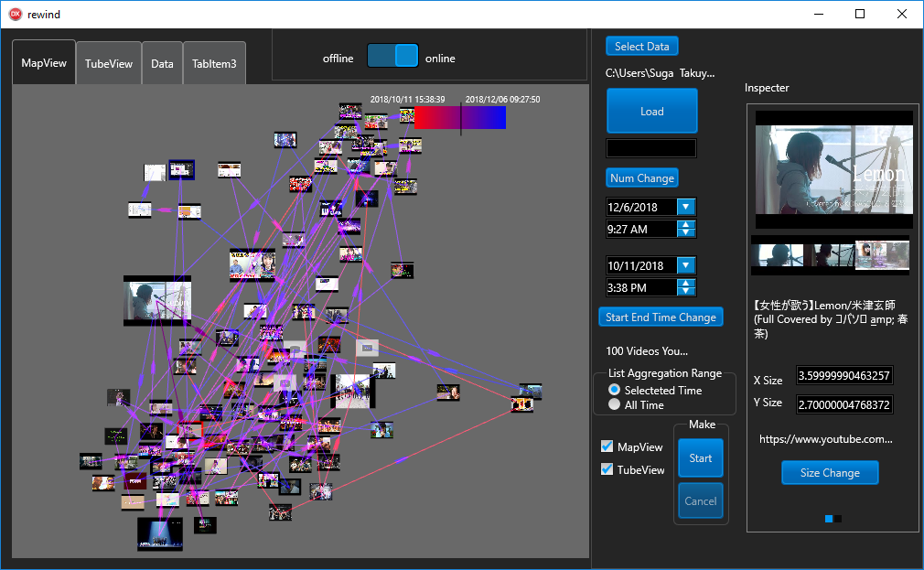924x570 pixels.
Task: Uncheck the TubeView checkbox
Action: pos(607,469)
